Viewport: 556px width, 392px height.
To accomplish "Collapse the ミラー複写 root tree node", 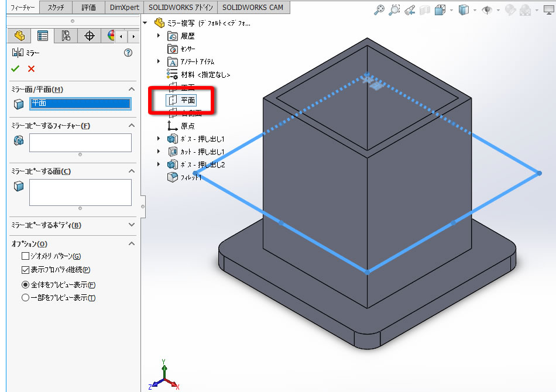I will click(145, 23).
